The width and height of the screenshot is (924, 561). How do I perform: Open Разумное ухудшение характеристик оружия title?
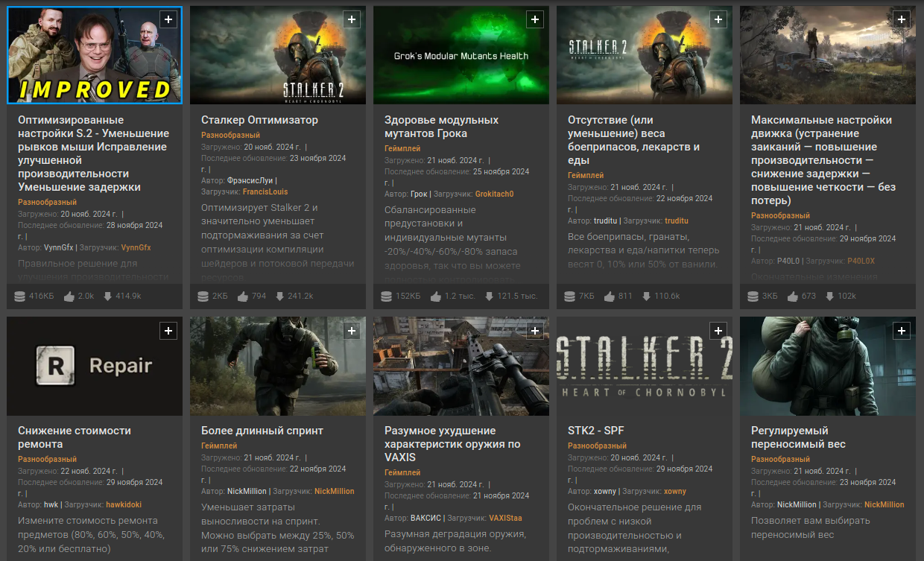(x=452, y=444)
